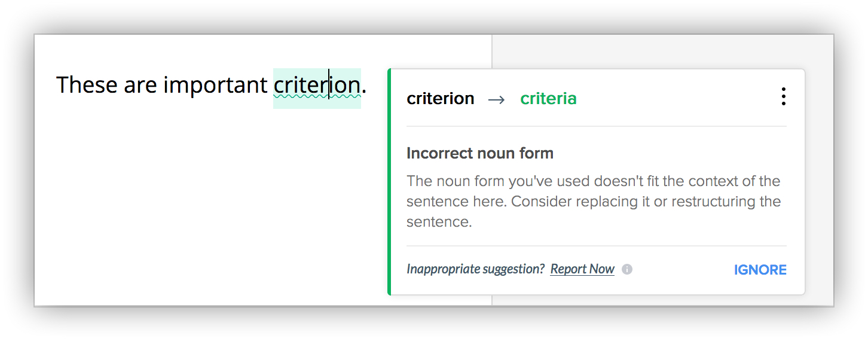868x341 pixels.
Task: Open the three-dot more options menu
Action: pos(783,97)
